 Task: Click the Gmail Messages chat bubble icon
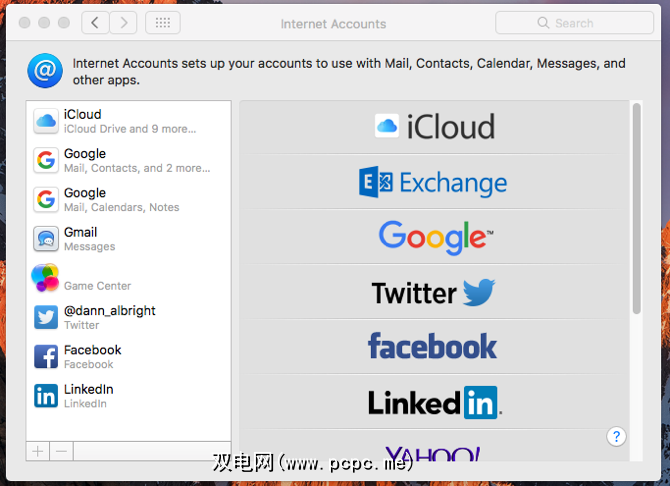coord(46,239)
